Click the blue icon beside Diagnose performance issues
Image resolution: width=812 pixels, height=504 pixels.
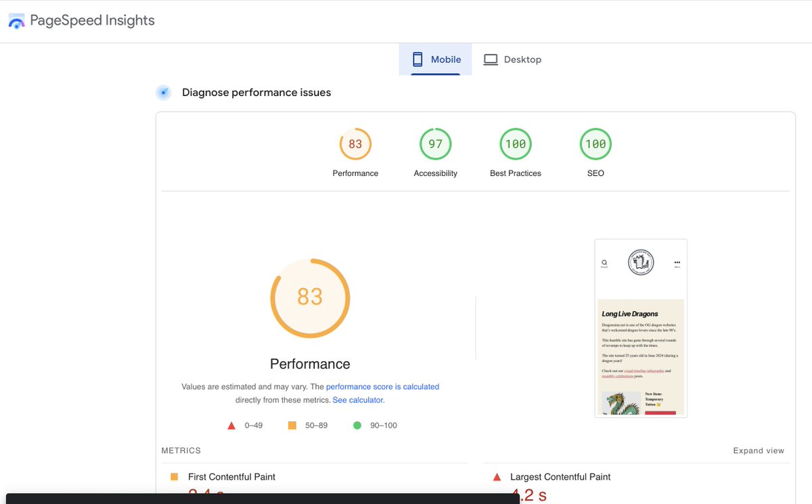[x=163, y=92]
